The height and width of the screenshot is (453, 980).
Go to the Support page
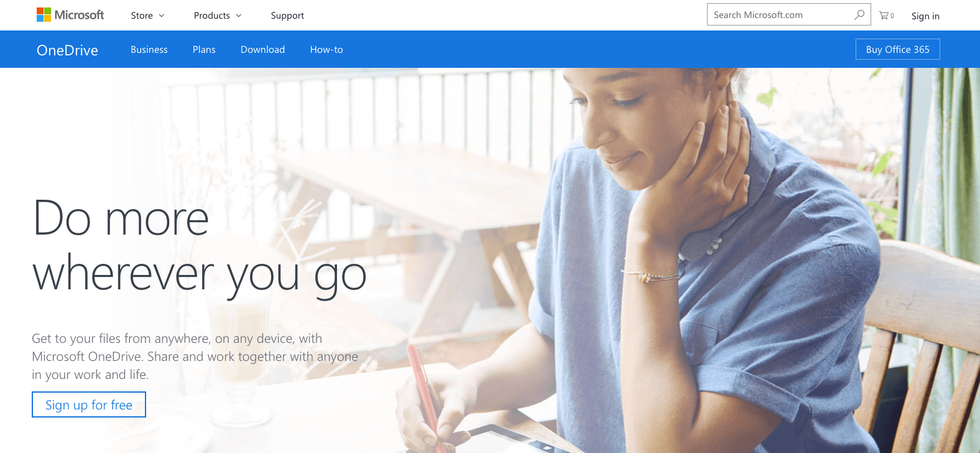click(287, 16)
